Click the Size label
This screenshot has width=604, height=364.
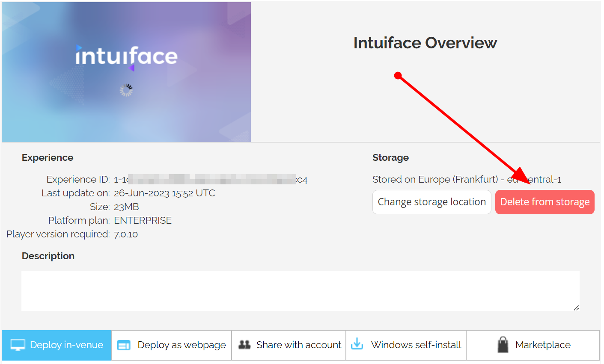coord(100,207)
